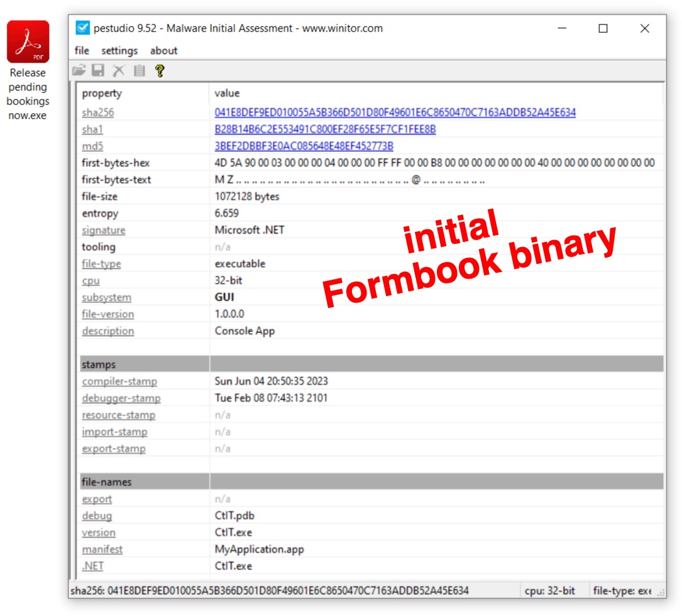Click the pestudio app icon in title bar
The height and width of the screenshot is (616, 682).
82,28
